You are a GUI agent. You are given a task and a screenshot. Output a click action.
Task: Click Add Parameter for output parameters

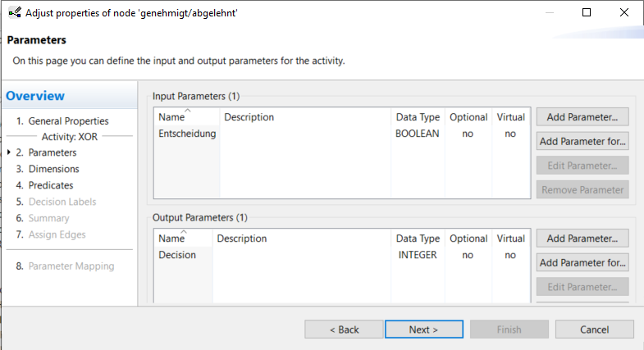tap(582, 239)
